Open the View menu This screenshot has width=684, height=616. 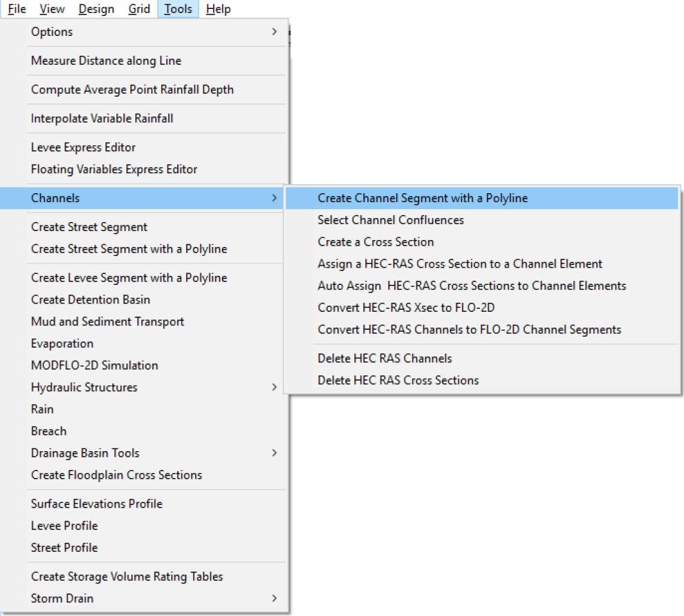tap(52, 9)
